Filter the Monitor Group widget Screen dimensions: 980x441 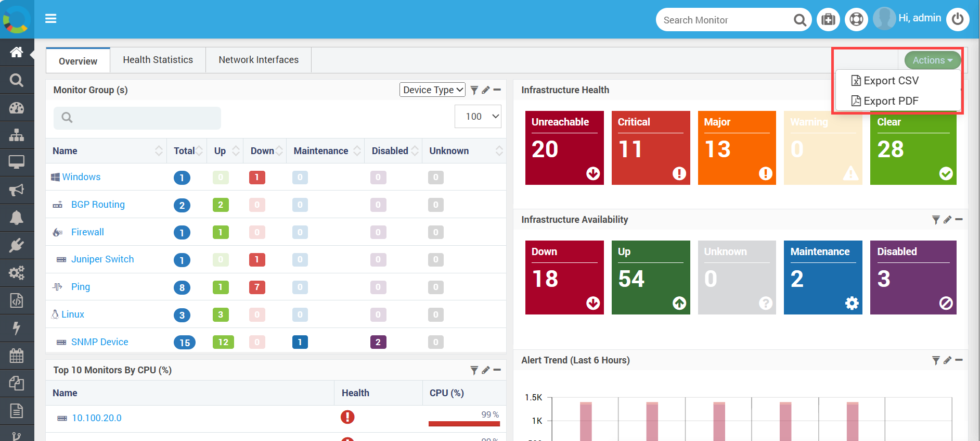tap(474, 90)
